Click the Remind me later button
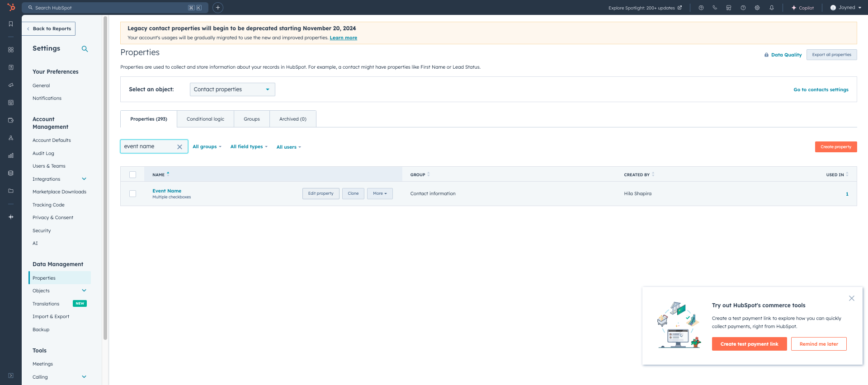 [x=819, y=344]
